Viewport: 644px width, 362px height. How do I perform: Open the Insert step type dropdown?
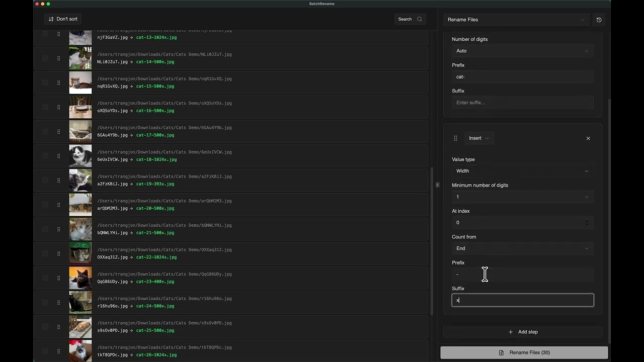[x=479, y=138]
